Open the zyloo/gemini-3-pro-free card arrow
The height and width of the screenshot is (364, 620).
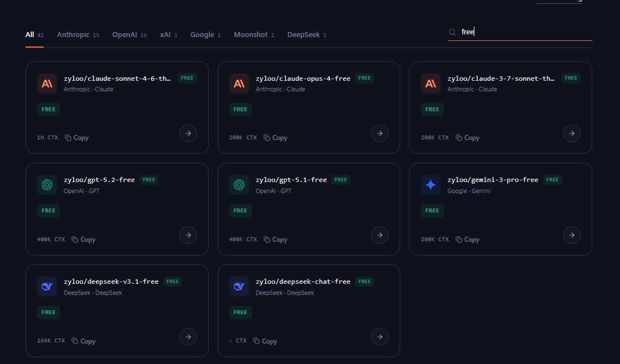[572, 235]
